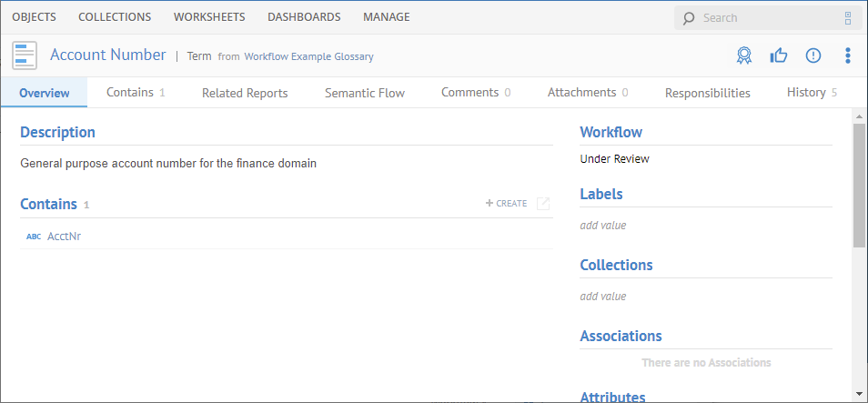Switch to the Semantic Flow tab
The width and height of the screenshot is (868, 403).
(x=365, y=93)
